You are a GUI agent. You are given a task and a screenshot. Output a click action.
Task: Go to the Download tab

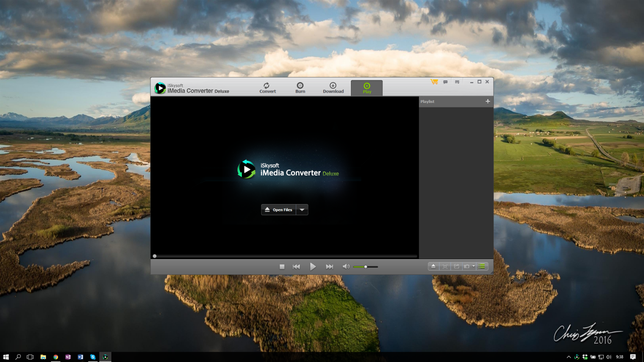(333, 88)
